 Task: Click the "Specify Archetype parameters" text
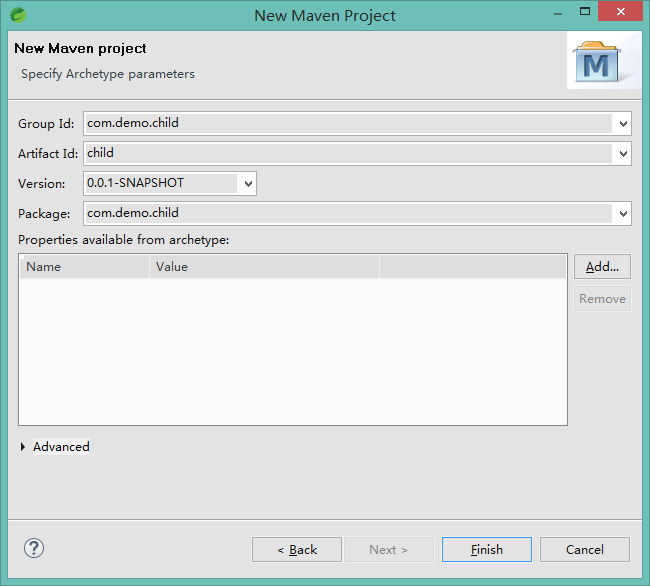(108, 74)
